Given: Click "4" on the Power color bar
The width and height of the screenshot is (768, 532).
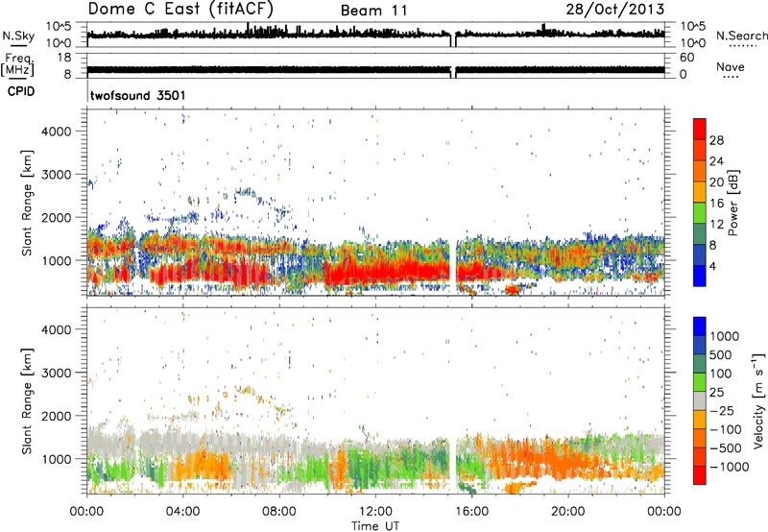Looking at the screenshot, I should click(x=713, y=267).
